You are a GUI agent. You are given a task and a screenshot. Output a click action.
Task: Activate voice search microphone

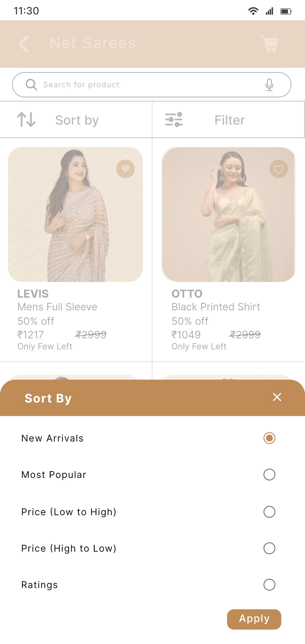tap(269, 85)
